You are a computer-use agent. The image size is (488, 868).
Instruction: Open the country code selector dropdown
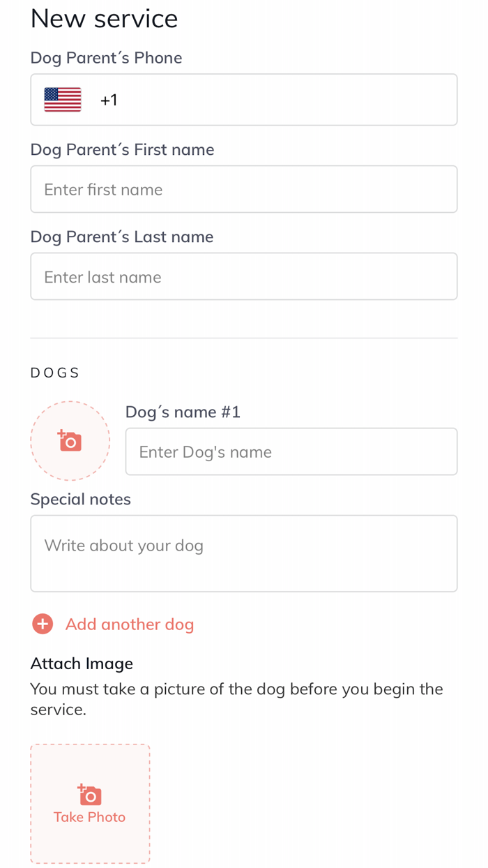pos(77,99)
